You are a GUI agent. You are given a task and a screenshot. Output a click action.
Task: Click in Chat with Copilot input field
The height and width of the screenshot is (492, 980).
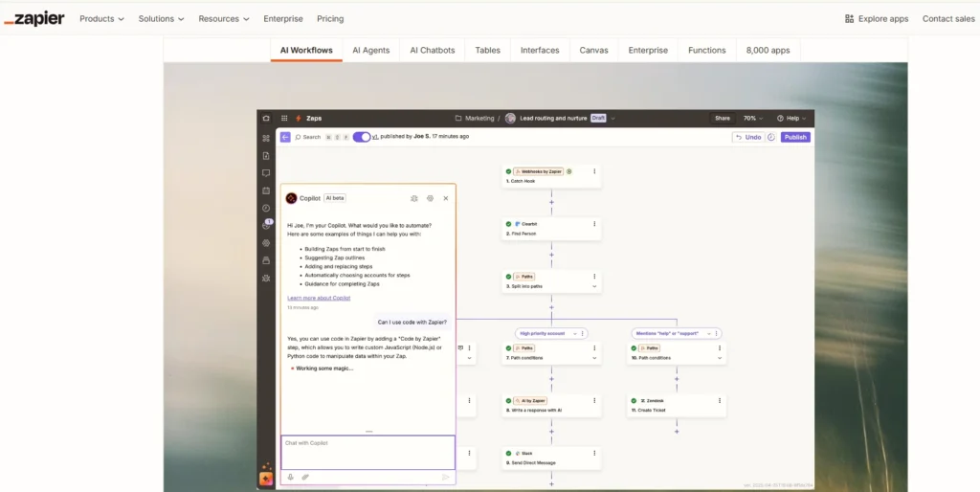pos(368,453)
